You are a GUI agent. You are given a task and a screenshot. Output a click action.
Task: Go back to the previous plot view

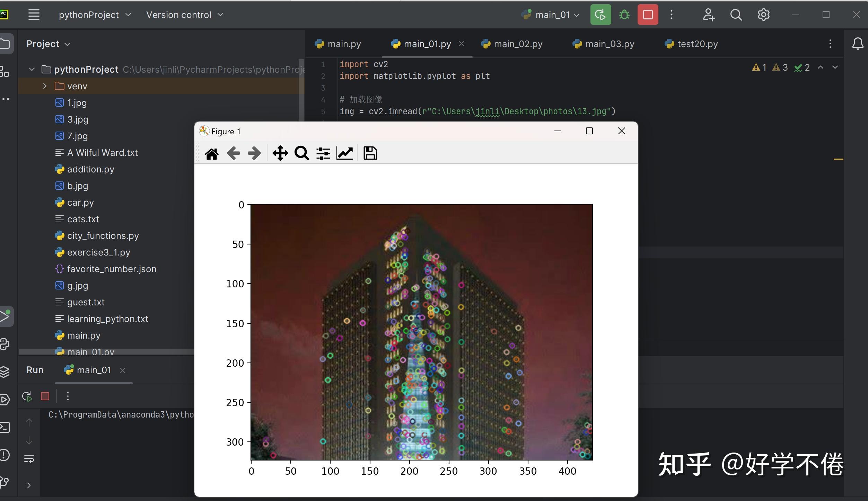pyautogui.click(x=233, y=153)
